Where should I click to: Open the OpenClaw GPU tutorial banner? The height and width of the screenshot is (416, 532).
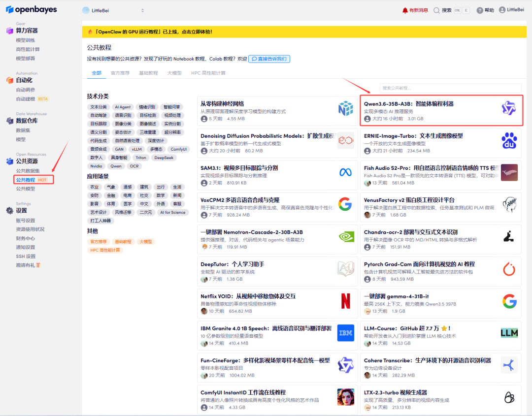pos(304,32)
